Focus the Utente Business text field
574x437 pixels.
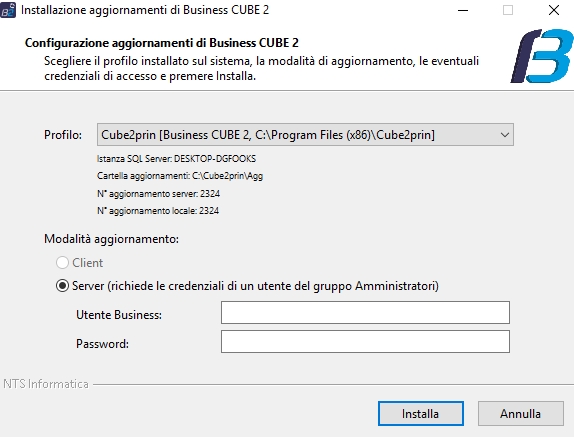tap(365, 313)
